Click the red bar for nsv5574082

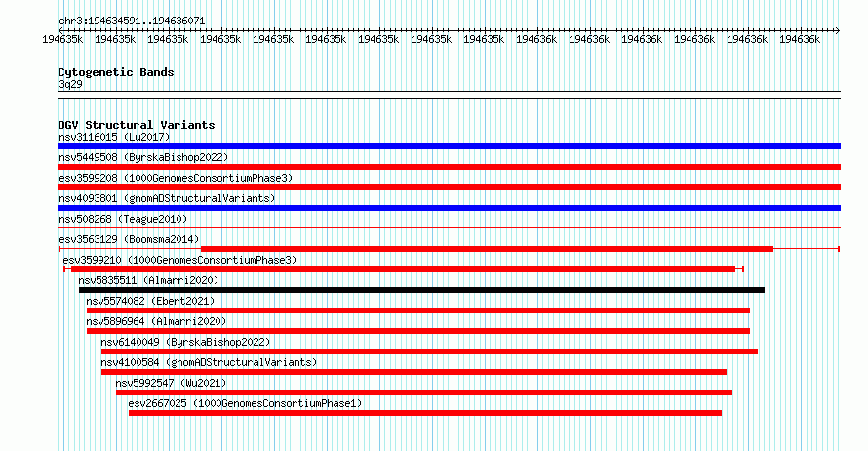coord(418,310)
